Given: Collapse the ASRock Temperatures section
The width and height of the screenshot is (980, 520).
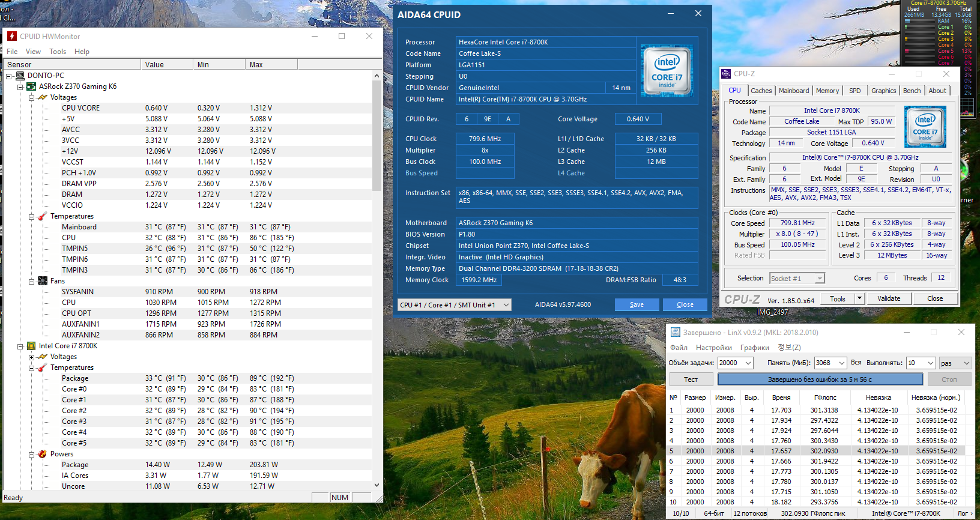Looking at the screenshot, I should point(32,217).
